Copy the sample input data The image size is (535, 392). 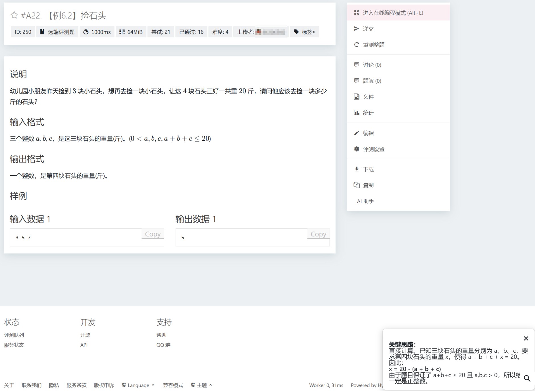(x=153, y=234)
